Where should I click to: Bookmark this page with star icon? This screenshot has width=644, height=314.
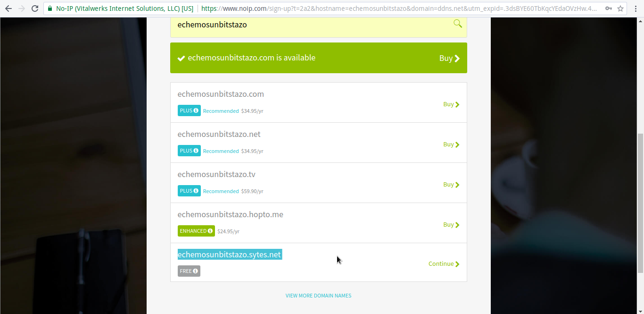620,8
